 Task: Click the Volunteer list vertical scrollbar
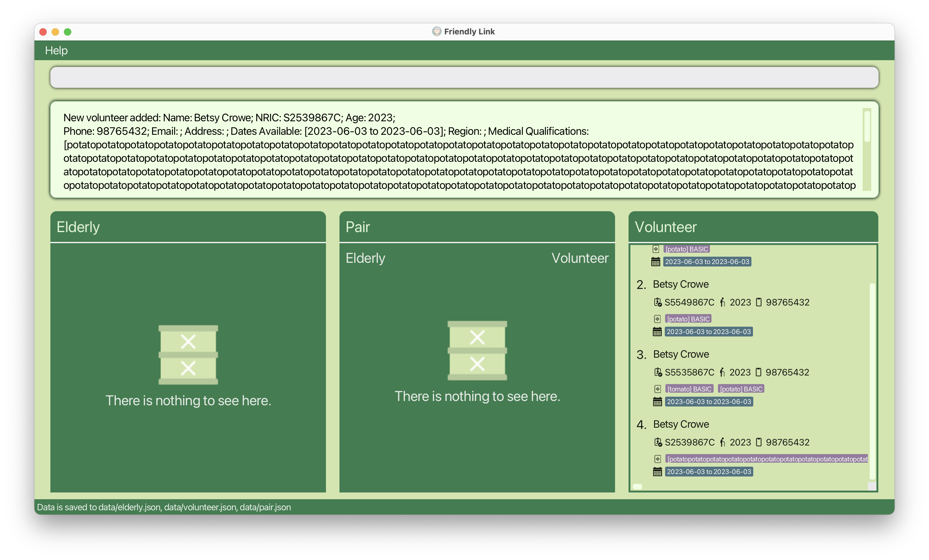pyautogui.click(x=872, y=381)
